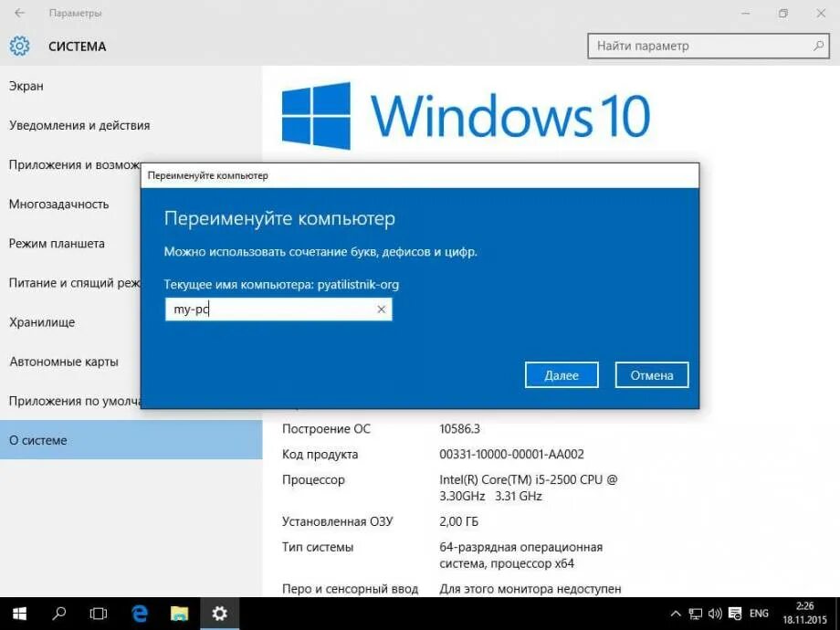Click the build number 10586.3

coord(459,428)
